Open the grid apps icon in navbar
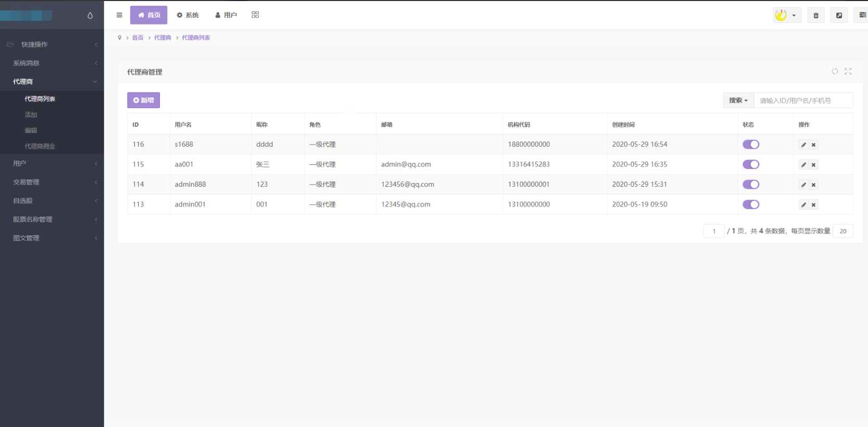Image resolution: width=868 pixels, height=427 pixels. pyautogui.click(x=255, y=15)
